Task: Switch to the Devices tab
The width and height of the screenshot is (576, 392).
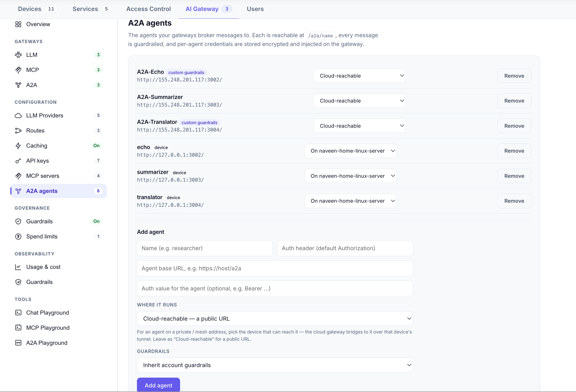Action: click(x=38, y=9)
